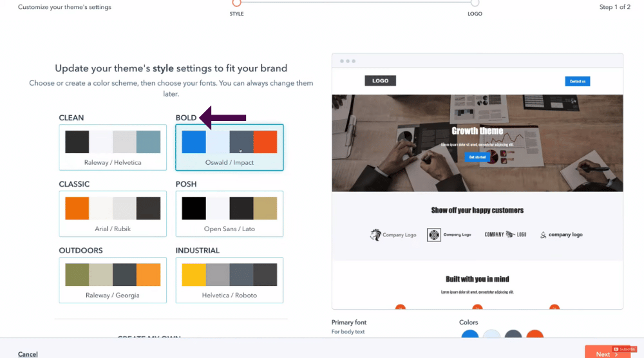Click the blue swatch in Bold card
644x358 pixels.
click(x=194, y=142)
